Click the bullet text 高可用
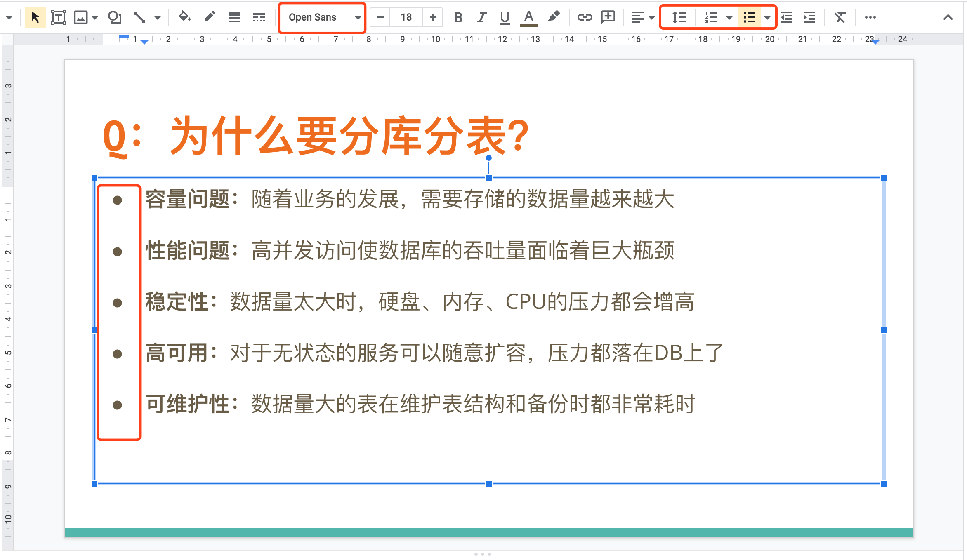 coord(177,353)
